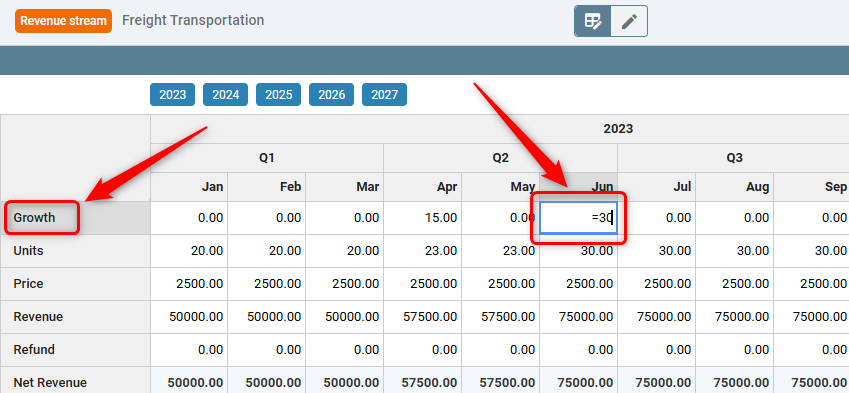Click the Apr column header

tap(423, 187)
